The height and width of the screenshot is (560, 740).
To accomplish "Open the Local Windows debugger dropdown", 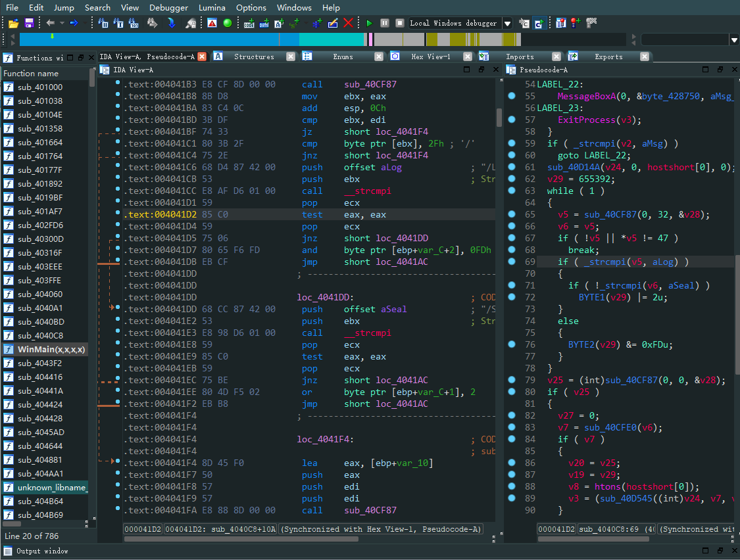I will [507, 23].
